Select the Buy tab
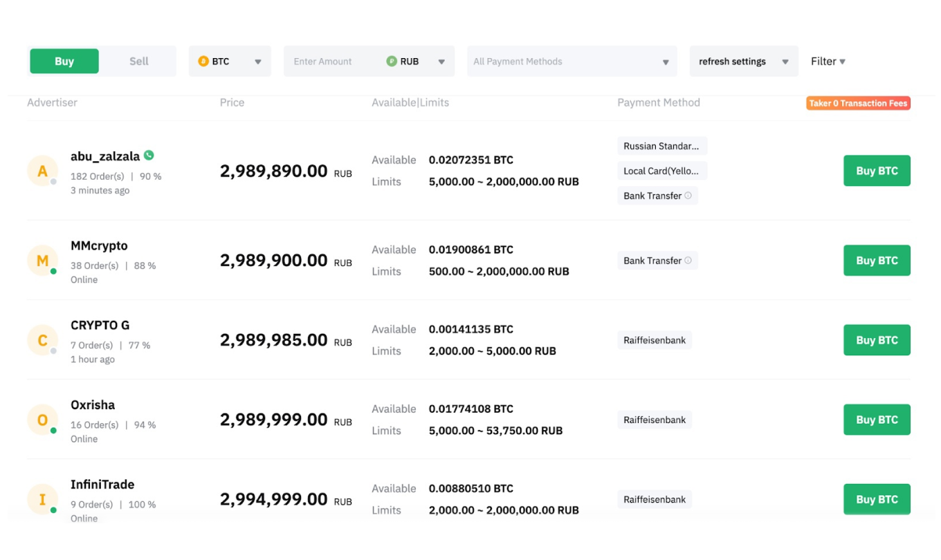Image resolution: width=941 pixels, height=560 pixels. pos(64,61)
